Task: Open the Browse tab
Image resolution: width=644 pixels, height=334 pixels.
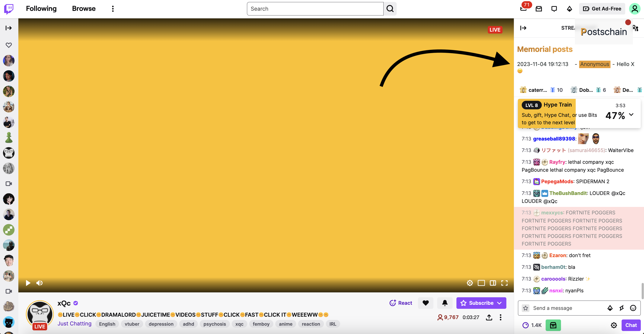Action: point(84,9)
